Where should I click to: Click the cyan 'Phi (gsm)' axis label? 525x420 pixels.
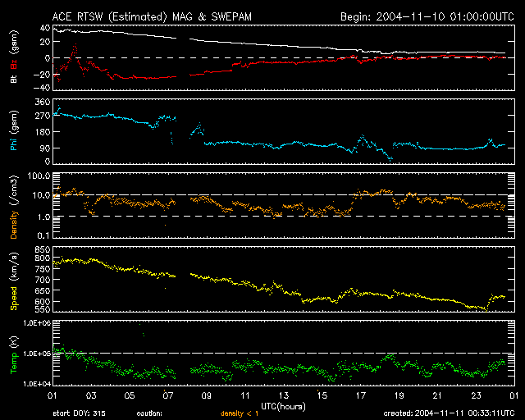click(x=14, y=131)
